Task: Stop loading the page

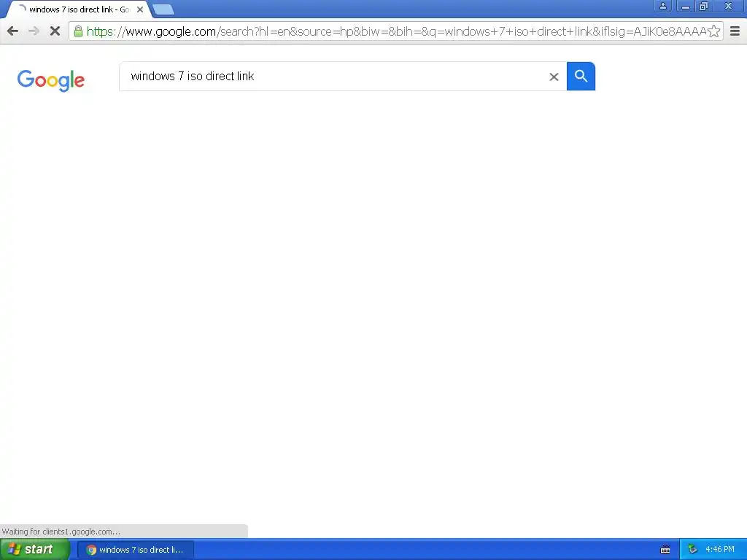Action: [55, 31]
